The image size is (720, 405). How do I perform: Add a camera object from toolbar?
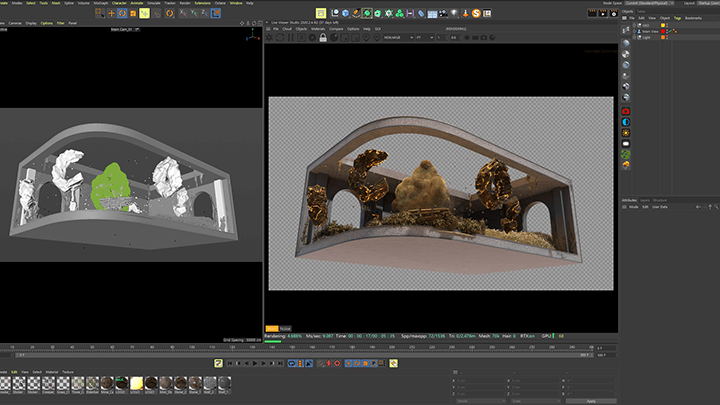(443, 13)
